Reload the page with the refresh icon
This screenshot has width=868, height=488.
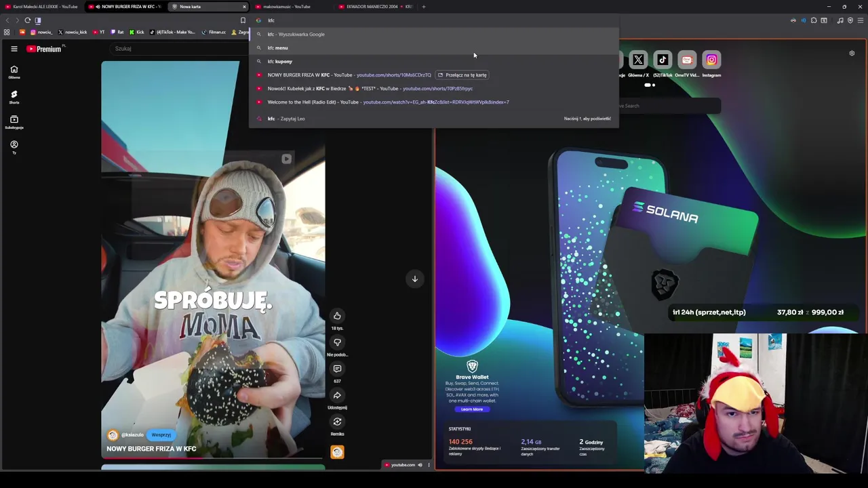(x=28, y=20)
